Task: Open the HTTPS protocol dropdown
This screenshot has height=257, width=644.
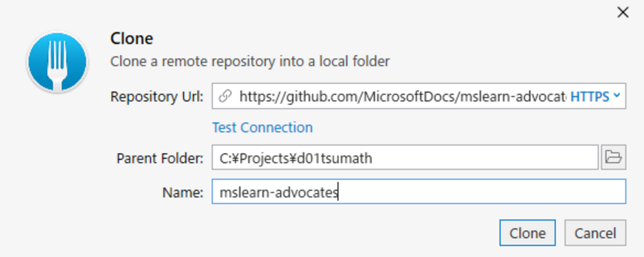Action: 595,97
